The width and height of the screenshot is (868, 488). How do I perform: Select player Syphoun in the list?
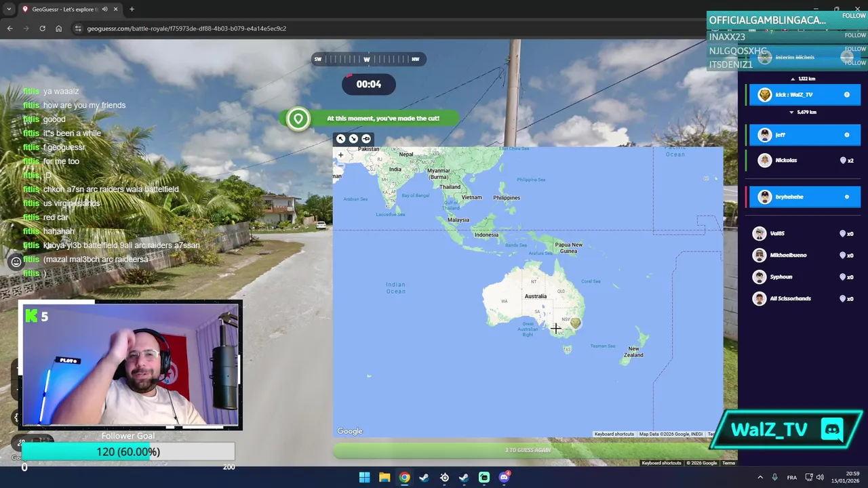click(804, 277)
